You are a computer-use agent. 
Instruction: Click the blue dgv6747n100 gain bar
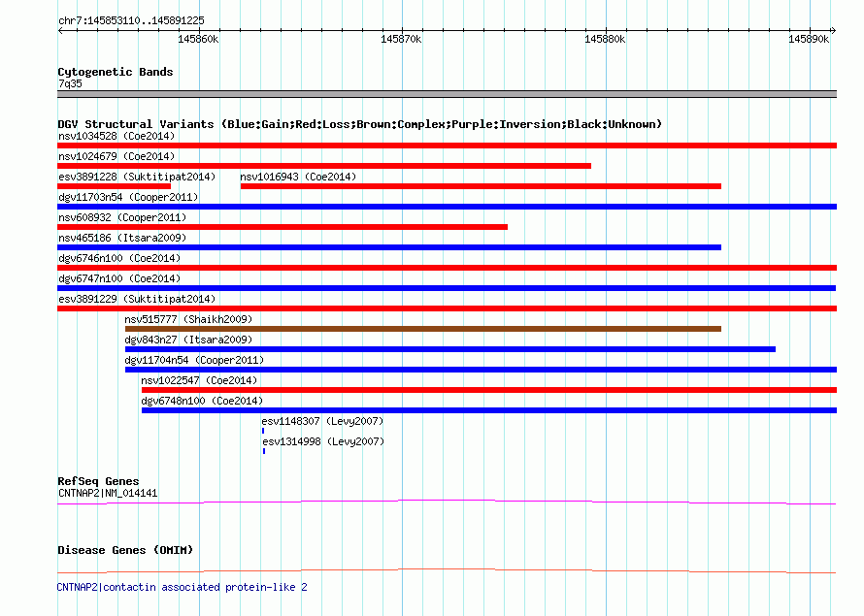click(447, 288)
